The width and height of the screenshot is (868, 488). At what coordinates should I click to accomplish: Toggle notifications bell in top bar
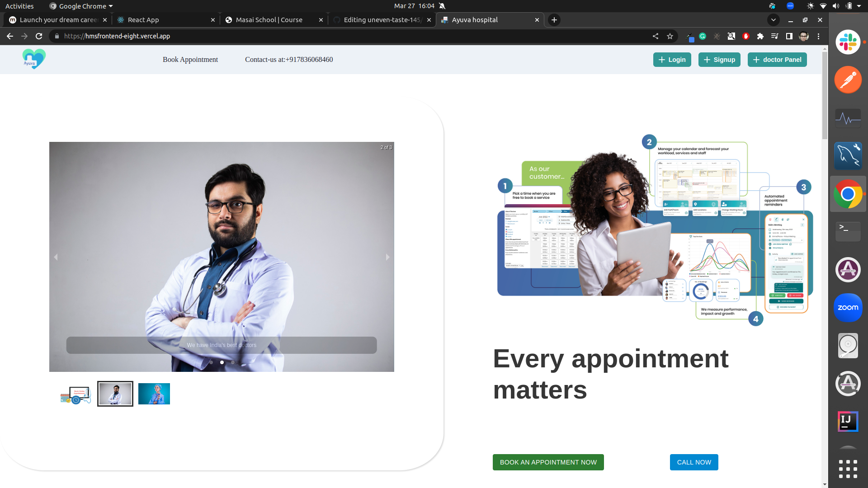coord(442,6)
